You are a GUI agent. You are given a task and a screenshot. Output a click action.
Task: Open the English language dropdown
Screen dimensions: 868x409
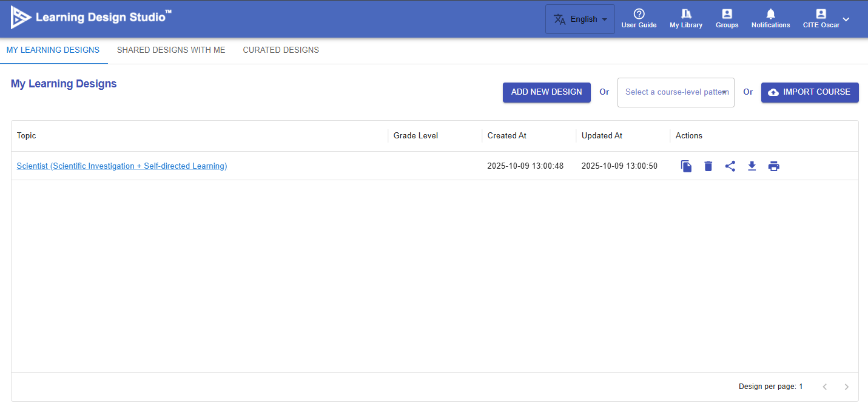[x=580, y=19]
